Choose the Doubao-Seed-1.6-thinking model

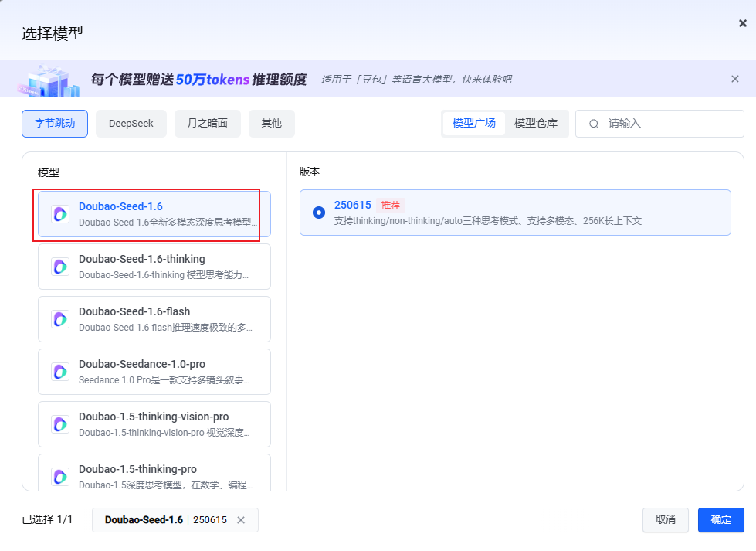coord(154,267)
